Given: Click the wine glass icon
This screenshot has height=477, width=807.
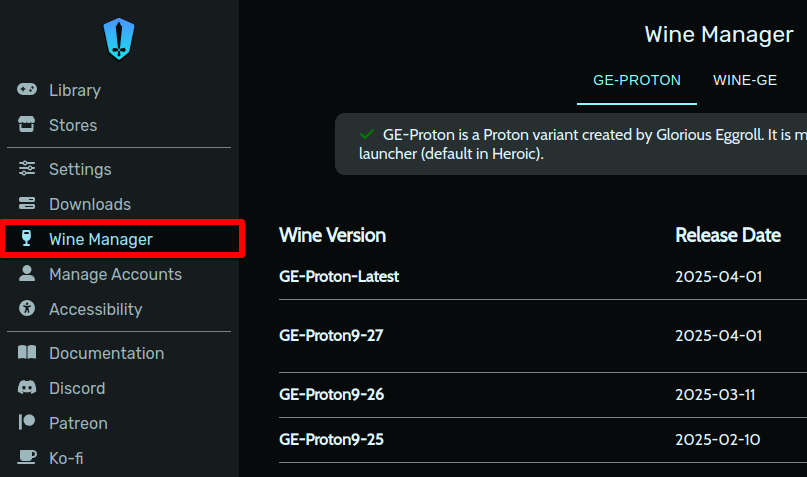Looking at the screenshot, I should tap(27, 239).
